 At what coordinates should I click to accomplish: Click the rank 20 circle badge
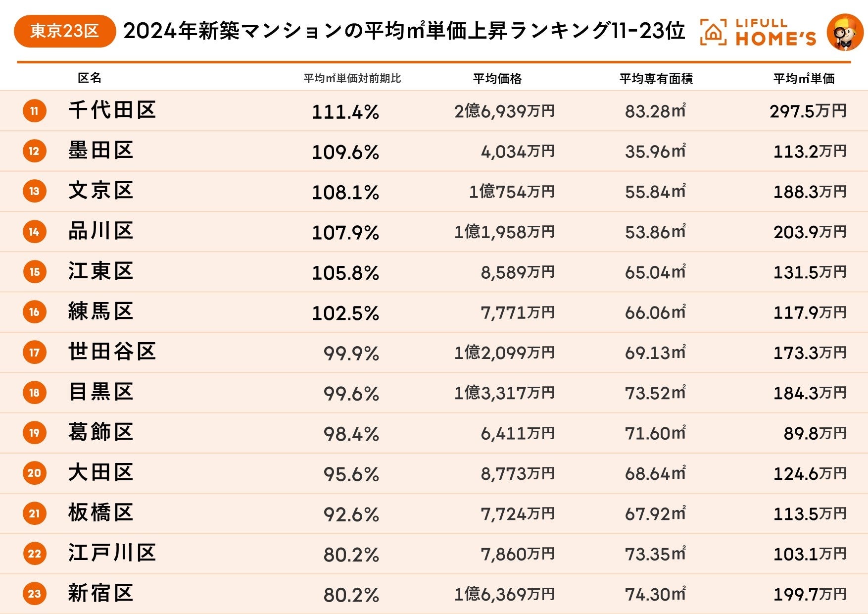[34, 473]
